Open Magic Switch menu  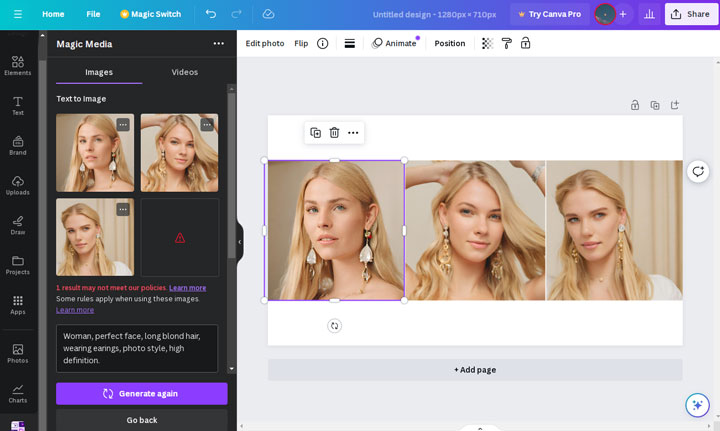(x=151, y=14)
